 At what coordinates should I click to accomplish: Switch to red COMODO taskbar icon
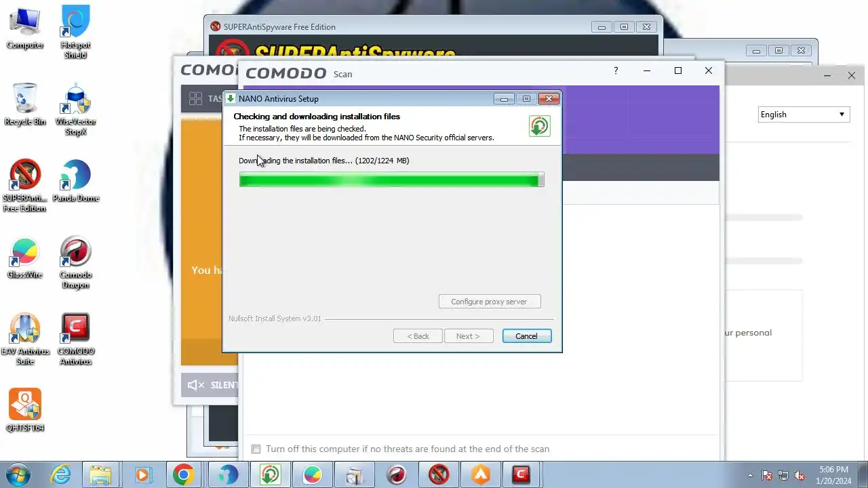pos(521,475)
